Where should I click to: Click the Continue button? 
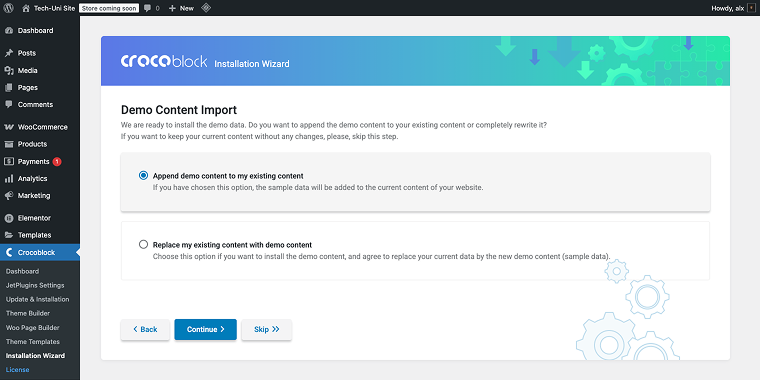point(206,330)
